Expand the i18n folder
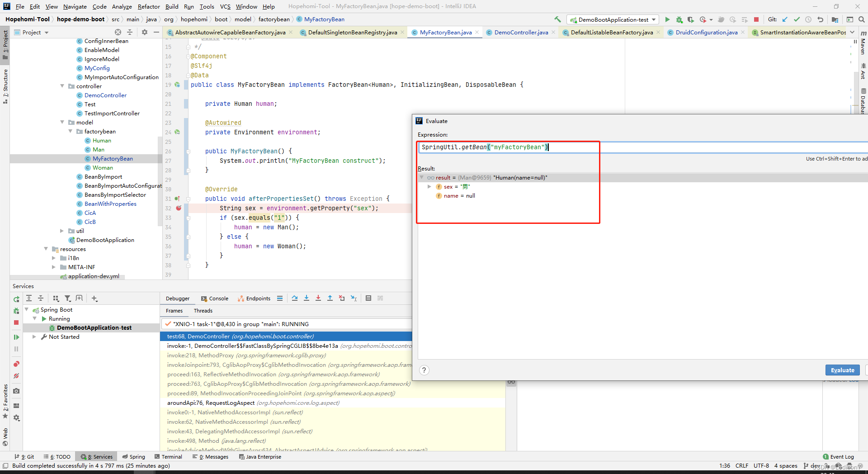This screenshot has width=868, height=474. [54, 258]
